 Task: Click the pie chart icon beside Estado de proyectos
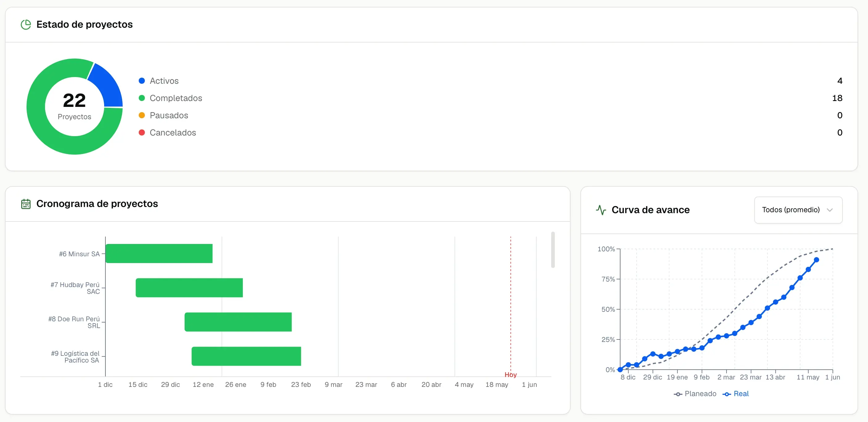coord(26,25)
